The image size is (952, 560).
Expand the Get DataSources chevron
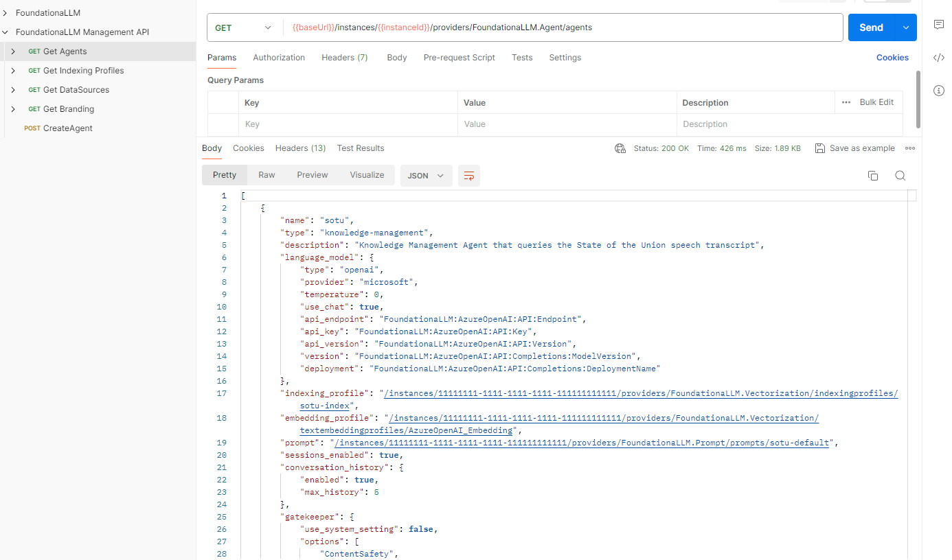13,90
